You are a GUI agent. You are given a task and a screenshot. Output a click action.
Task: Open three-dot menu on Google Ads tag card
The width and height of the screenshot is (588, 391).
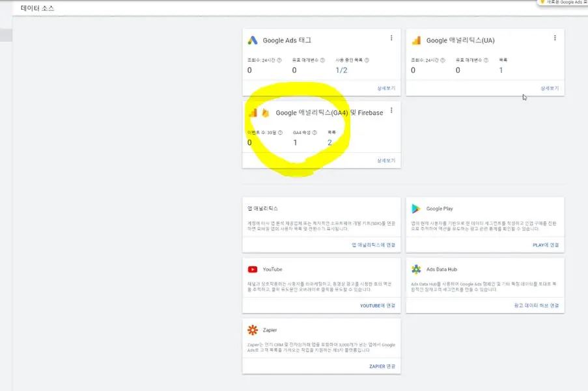click(391, 38)
